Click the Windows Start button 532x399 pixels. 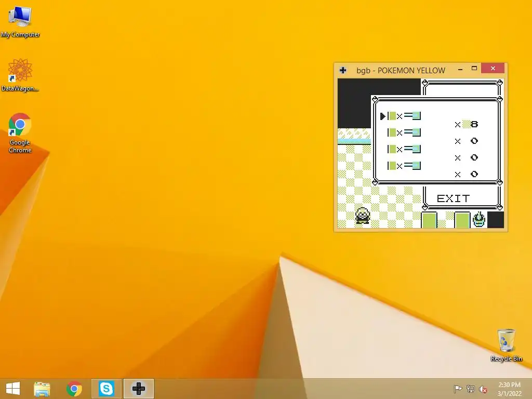coord(13,389)
